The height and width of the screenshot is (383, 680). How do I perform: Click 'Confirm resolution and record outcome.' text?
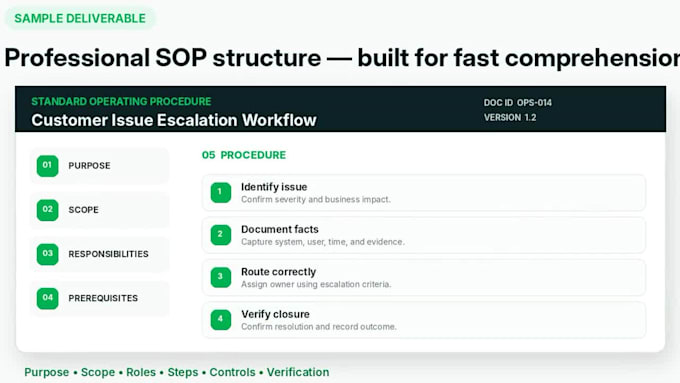(319, 327)
